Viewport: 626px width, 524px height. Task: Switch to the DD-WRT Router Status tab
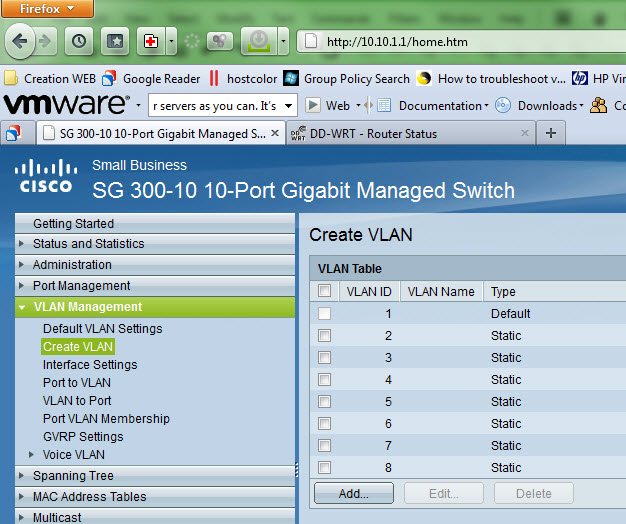pos(411,133)
